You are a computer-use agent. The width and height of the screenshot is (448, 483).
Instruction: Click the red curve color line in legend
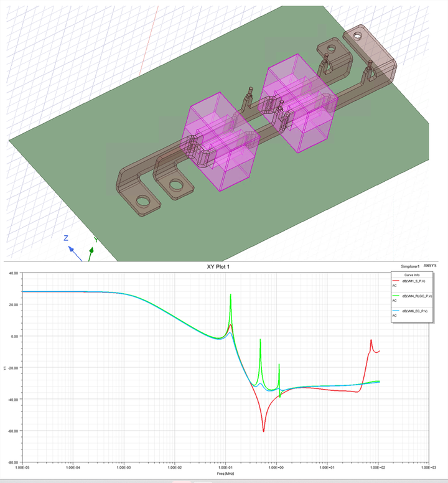pyautogui.click(x=396, y=281)
